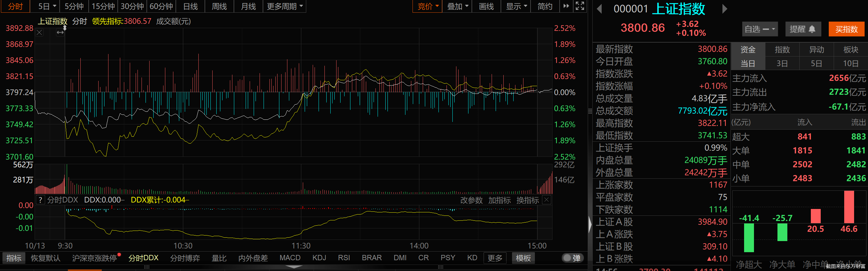Open the 叠加 overlay dropdown
This screenshot has width=868, height=271.
457,6
